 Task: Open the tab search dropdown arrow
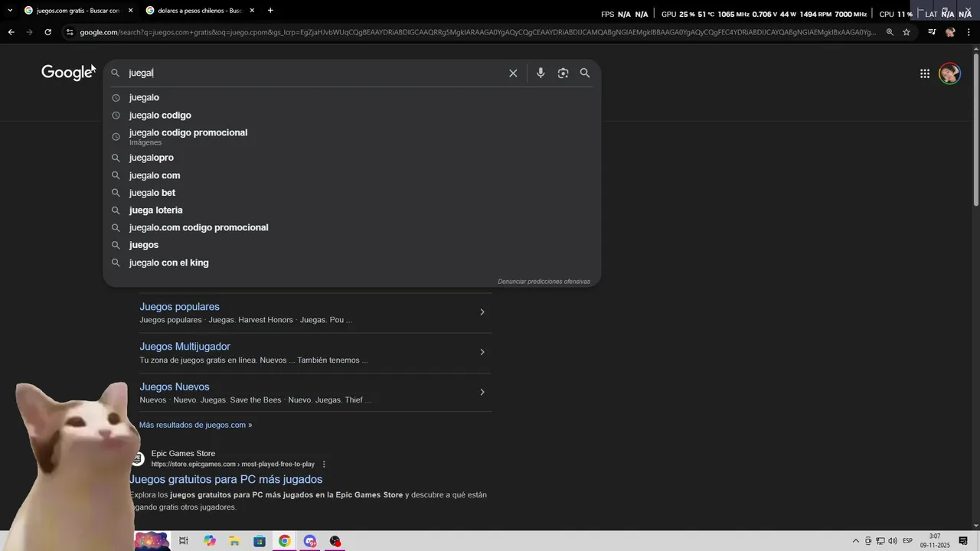coord(9,10)
